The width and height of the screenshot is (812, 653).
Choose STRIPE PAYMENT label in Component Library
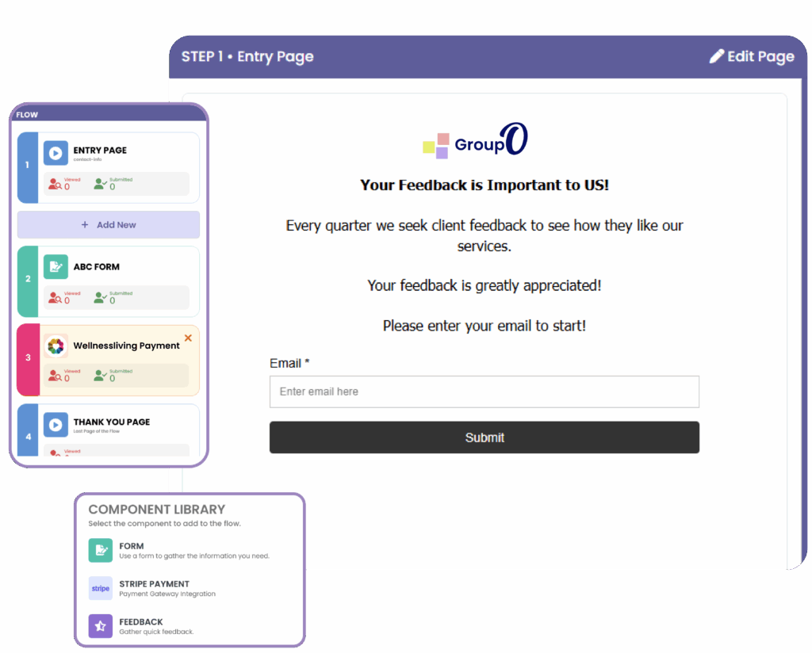[155, 584]
